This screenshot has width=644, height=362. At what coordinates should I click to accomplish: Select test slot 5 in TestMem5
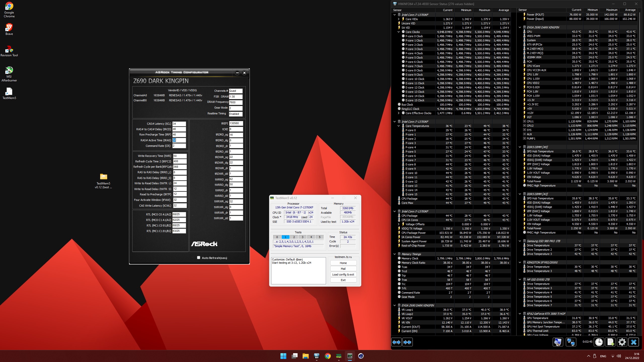pyautogui.click(x=319, y=237)
